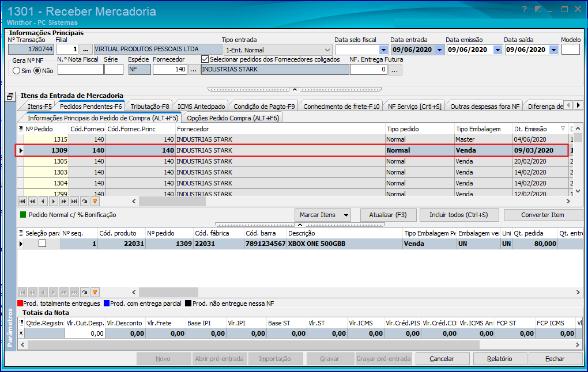Open the Data emissão date picker
588x372 pixels.
tap(497, 50)
